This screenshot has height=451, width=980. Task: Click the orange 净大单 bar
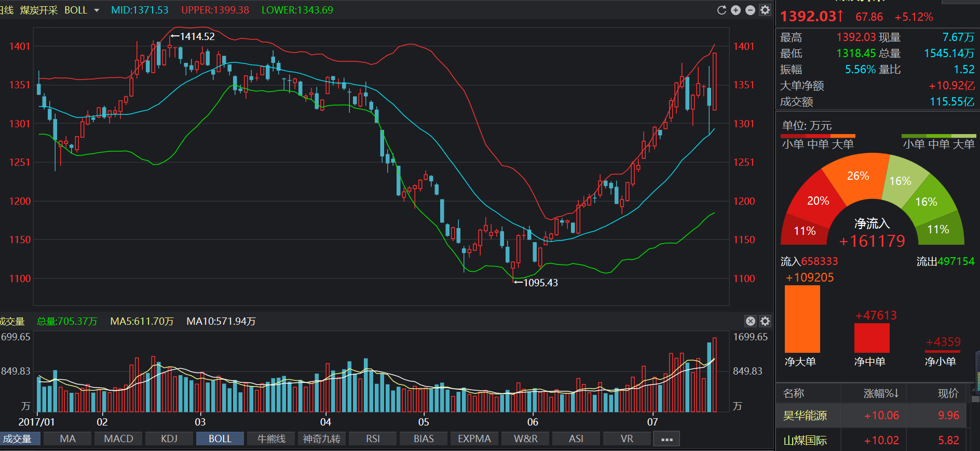pos(802,319)
